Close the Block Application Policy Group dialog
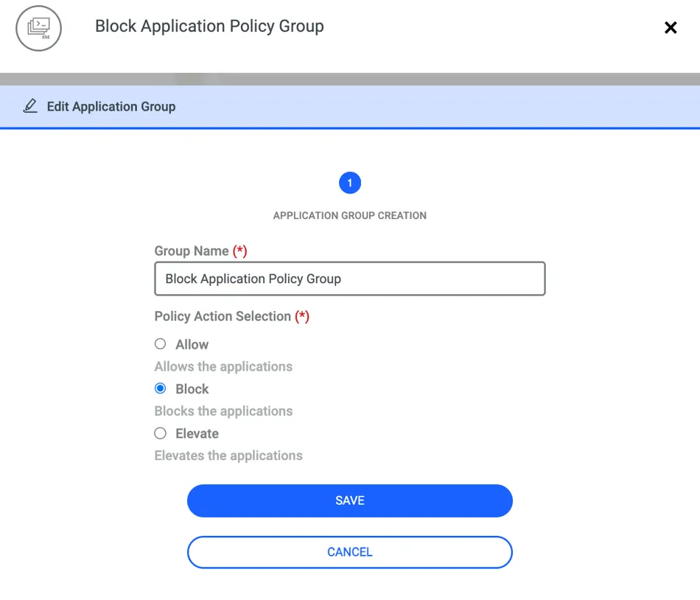This screenshot has height=600, width=700. pos(670,28)
